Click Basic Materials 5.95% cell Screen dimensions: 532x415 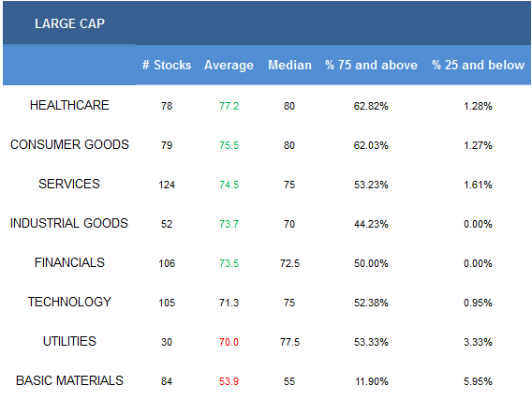(x=478, y=381)
